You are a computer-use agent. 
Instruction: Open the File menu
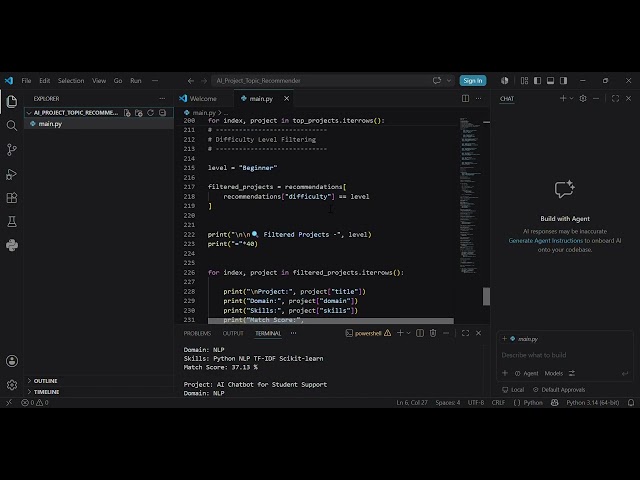[26, 80]
